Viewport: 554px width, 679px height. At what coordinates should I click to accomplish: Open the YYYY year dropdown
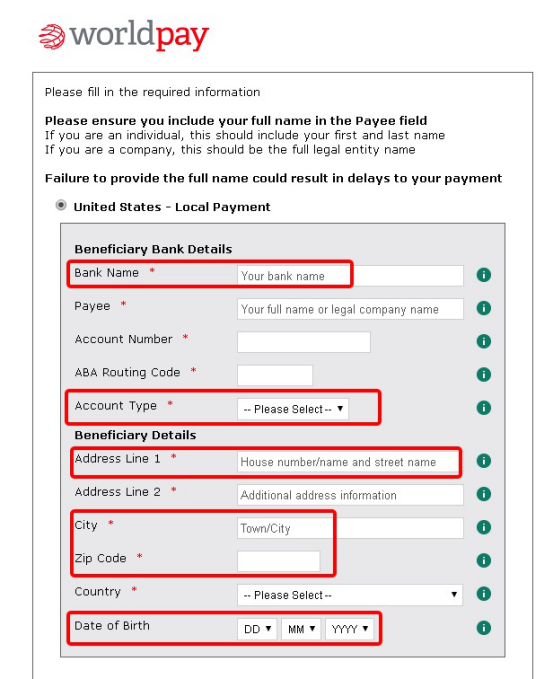(350, 629)
